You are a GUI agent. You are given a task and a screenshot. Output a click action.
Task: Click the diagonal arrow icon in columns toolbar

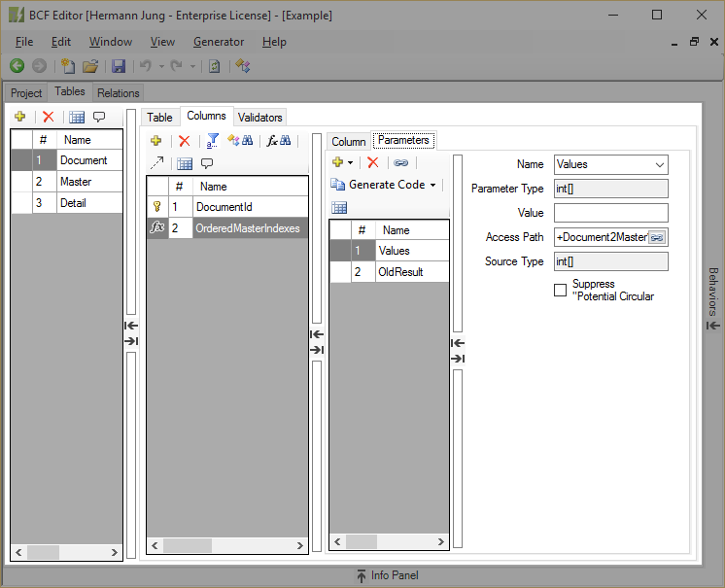click(156, 162)
